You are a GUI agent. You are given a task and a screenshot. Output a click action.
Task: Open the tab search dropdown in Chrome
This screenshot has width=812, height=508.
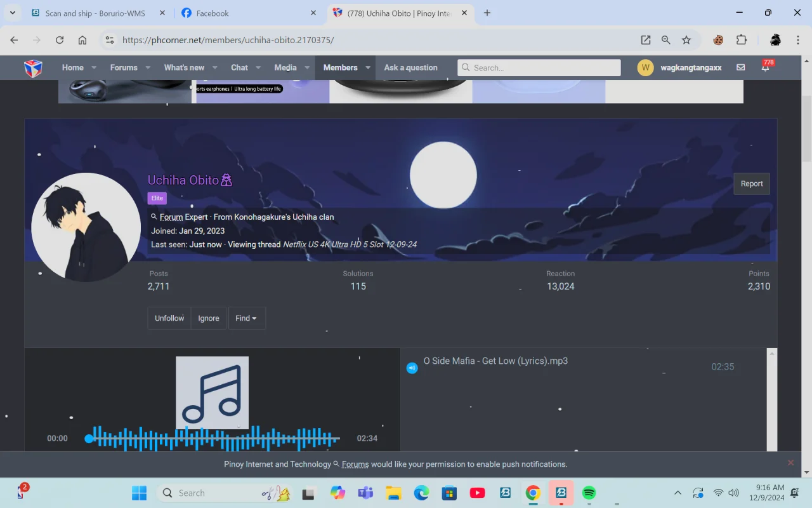pyautogui.click(x=12, y=13)
